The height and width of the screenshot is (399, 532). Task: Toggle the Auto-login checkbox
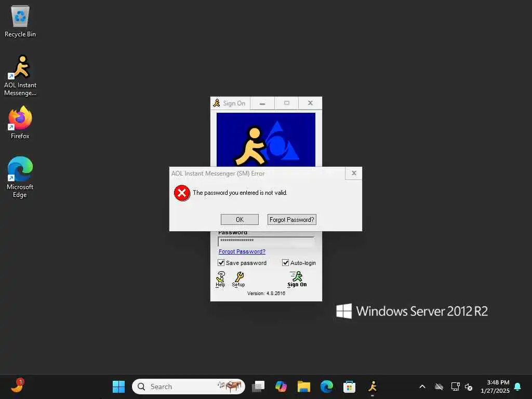pyautogui.click(x=285, y=262)
